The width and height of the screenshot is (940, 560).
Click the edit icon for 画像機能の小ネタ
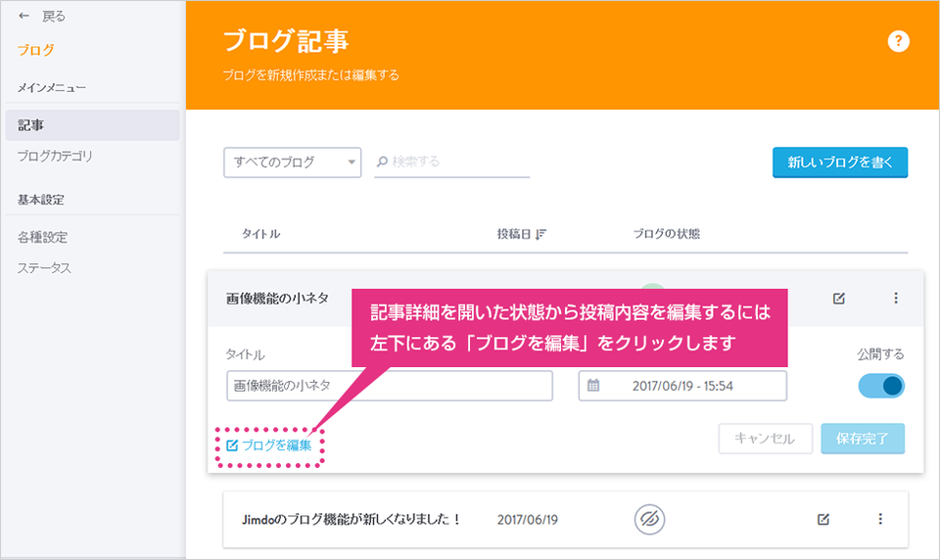pyautogui.click(x=839, y=298)
